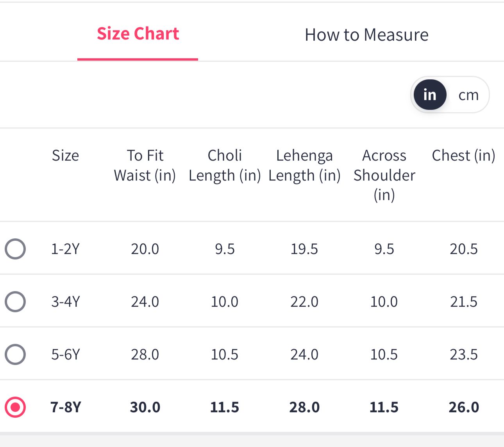Select the 3-4Y size radio button
The width and height of the screenshot is (504, 447).
15,302
